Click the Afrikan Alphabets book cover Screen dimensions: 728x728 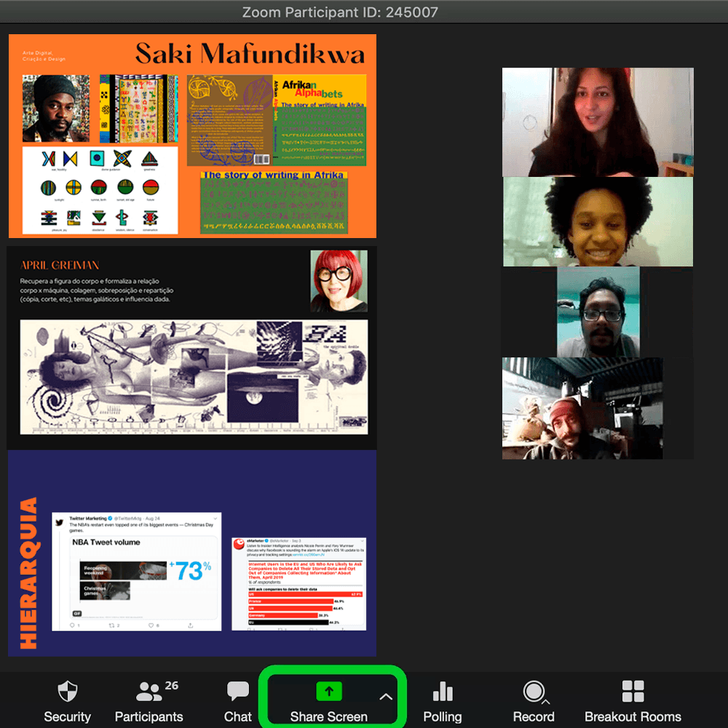click(x=277, y=120)
